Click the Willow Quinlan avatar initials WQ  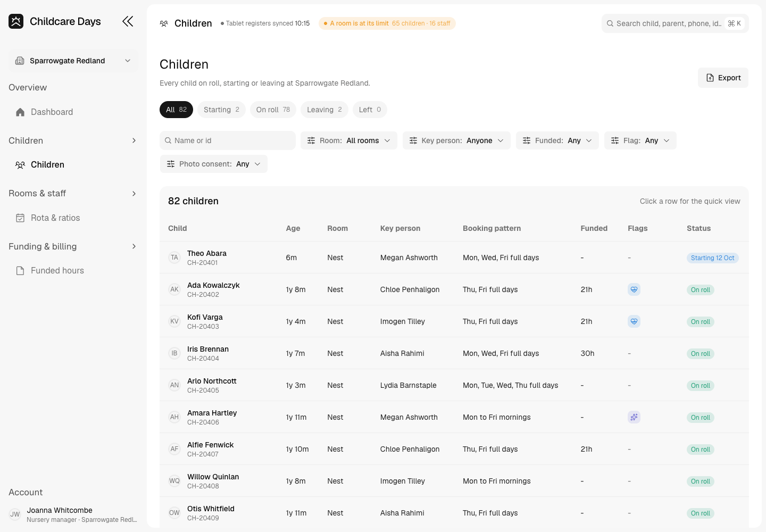click(174, 481)
